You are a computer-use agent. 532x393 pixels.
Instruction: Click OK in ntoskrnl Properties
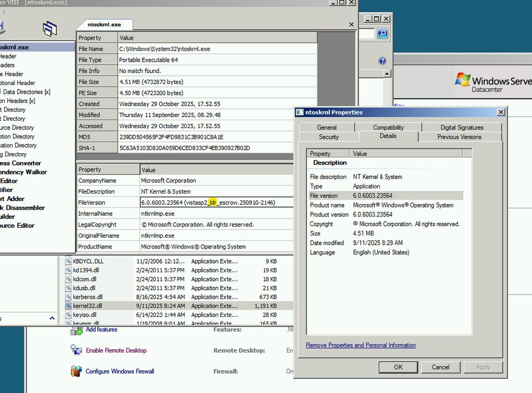point(398,367)
